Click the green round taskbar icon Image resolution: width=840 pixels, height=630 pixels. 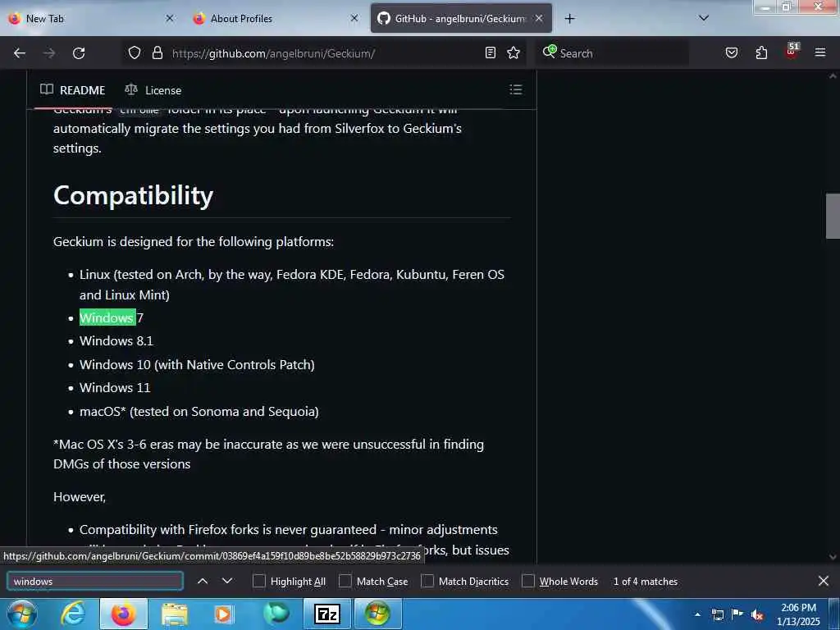click(276, 614)
